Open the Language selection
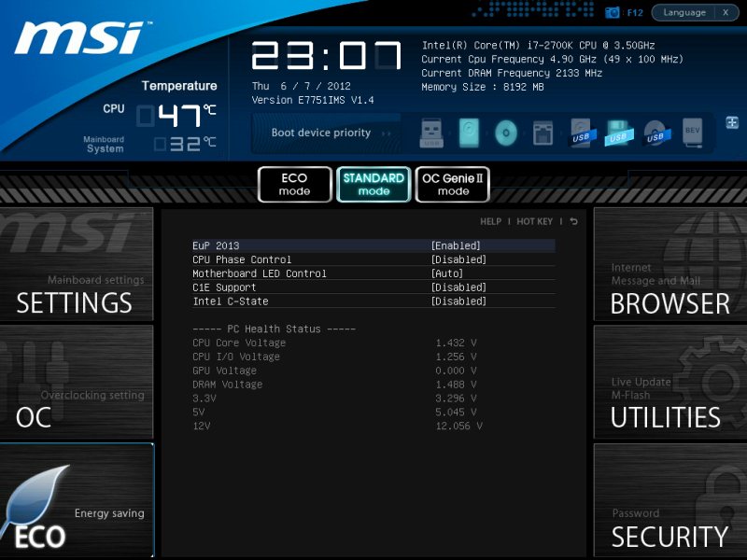Image resolution: width=747 pixels, height=560 pixels. tap(684, 12)
